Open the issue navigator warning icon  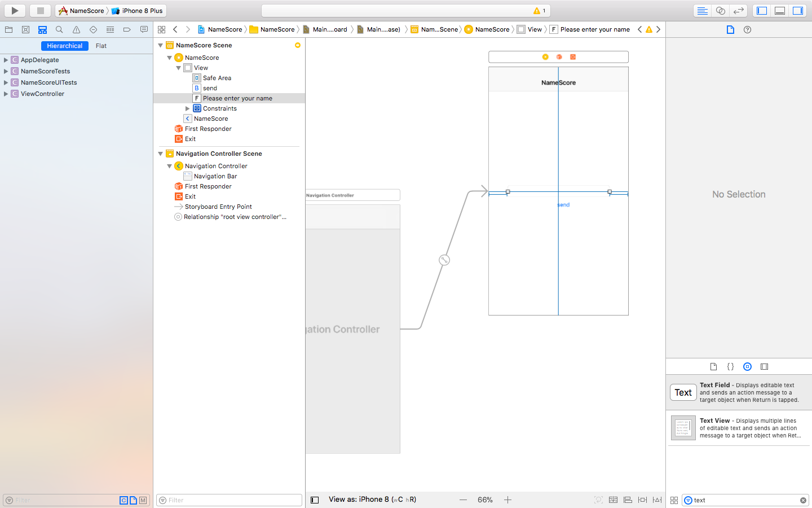[x=76, y=29]
